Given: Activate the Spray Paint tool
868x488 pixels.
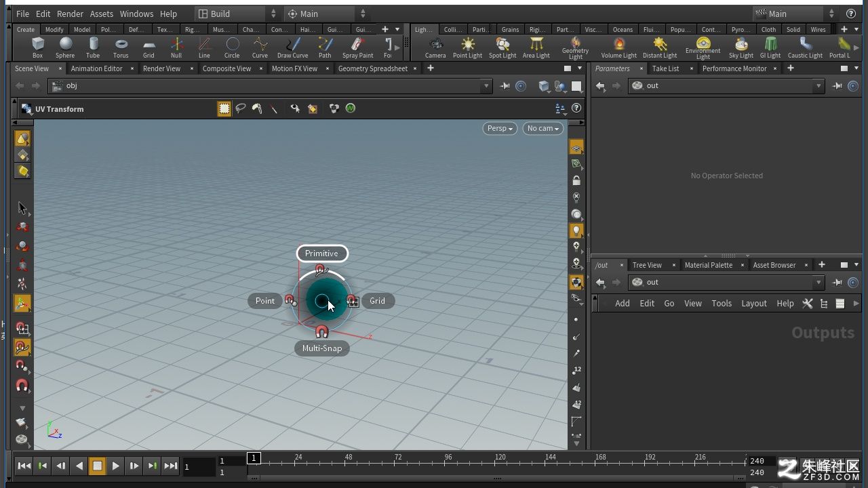Looking at the screenshot, I should (357, 47).
